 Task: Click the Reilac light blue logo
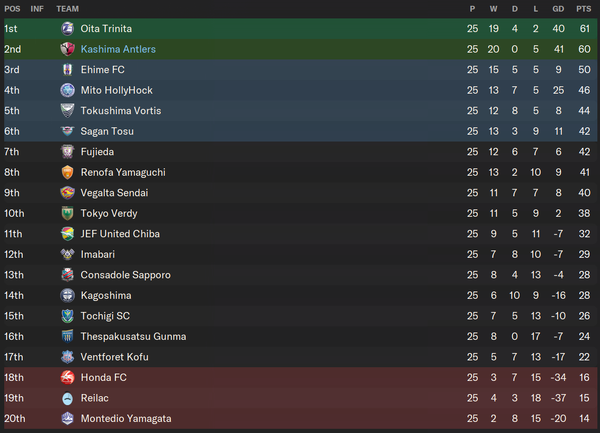coord(67,398)
